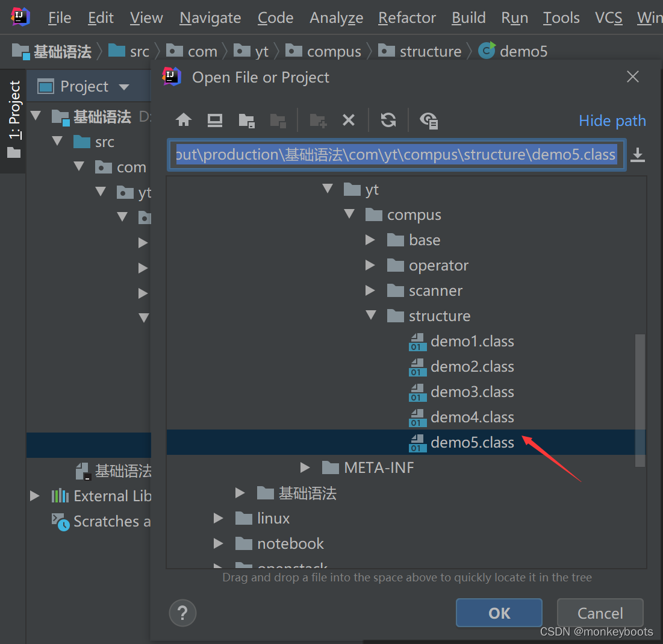Viewport: 663px width, 644px height.
Task: Click the External Libraries icon
Action: [x=60, y=495]
